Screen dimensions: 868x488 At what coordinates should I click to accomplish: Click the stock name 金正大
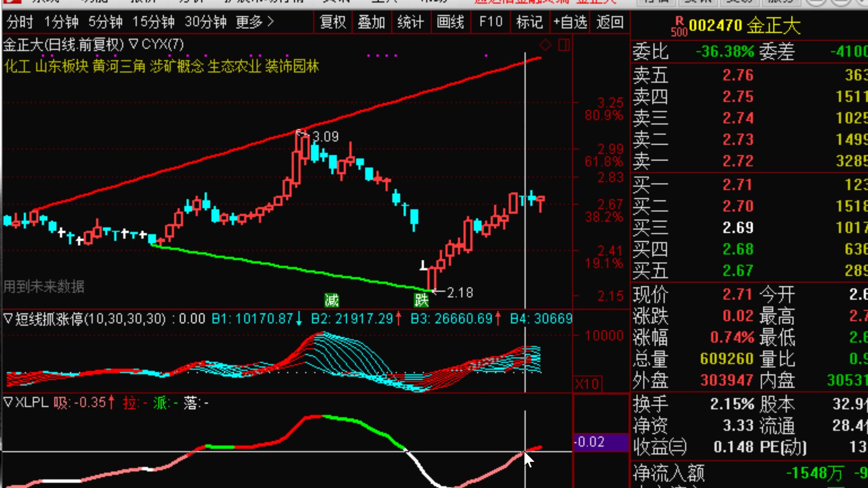pyautogui.click(x=774, y=26)
